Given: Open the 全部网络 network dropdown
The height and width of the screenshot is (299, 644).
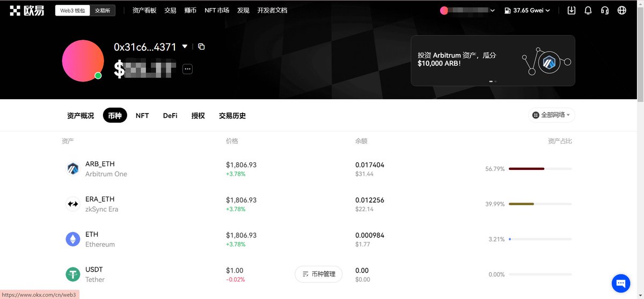Looking at the screenshot, I should click(x=552, y=115).
